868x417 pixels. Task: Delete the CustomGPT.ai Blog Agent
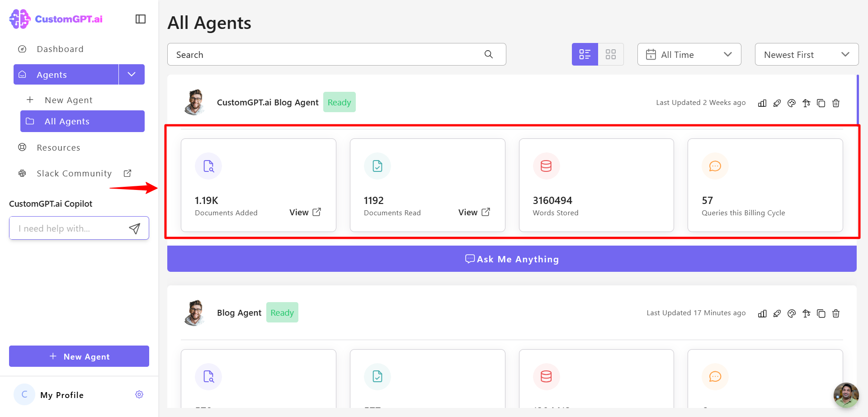(x=836, y=103)
